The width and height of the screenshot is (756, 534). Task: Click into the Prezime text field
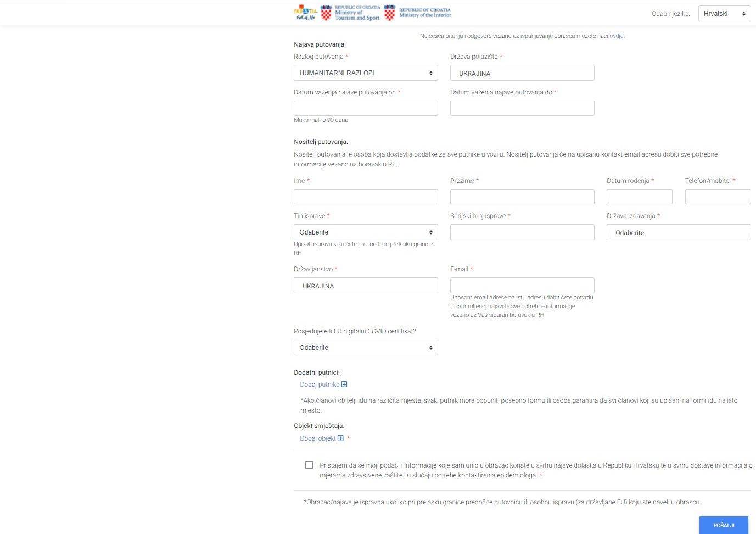click(522, 197)
